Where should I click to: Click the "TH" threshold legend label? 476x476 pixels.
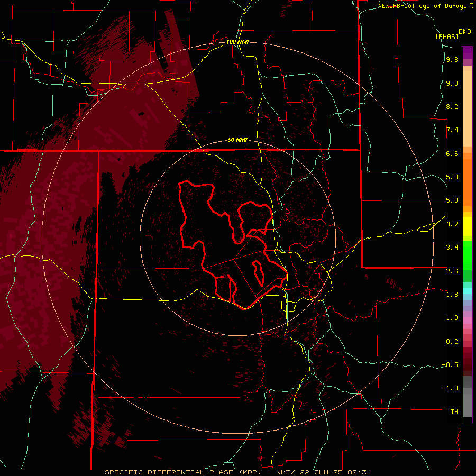click(454, 412)
